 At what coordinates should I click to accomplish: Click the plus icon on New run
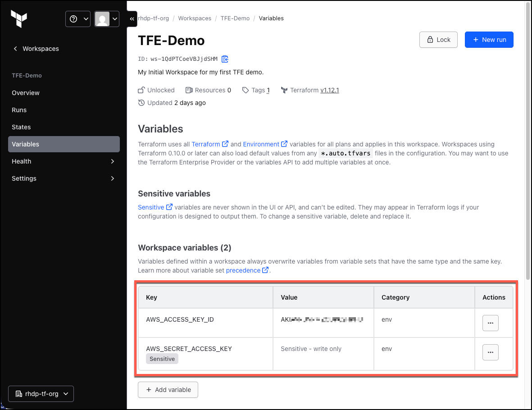tap(475, 40)
